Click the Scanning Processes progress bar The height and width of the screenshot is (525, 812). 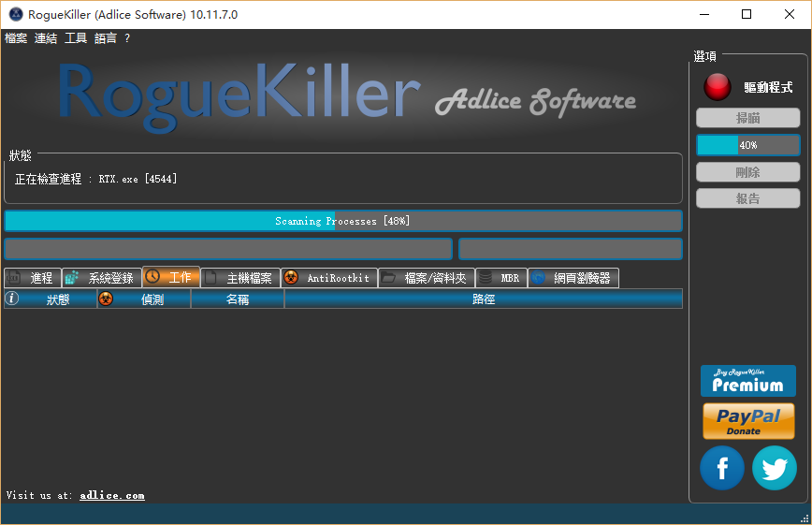point(342,221)
